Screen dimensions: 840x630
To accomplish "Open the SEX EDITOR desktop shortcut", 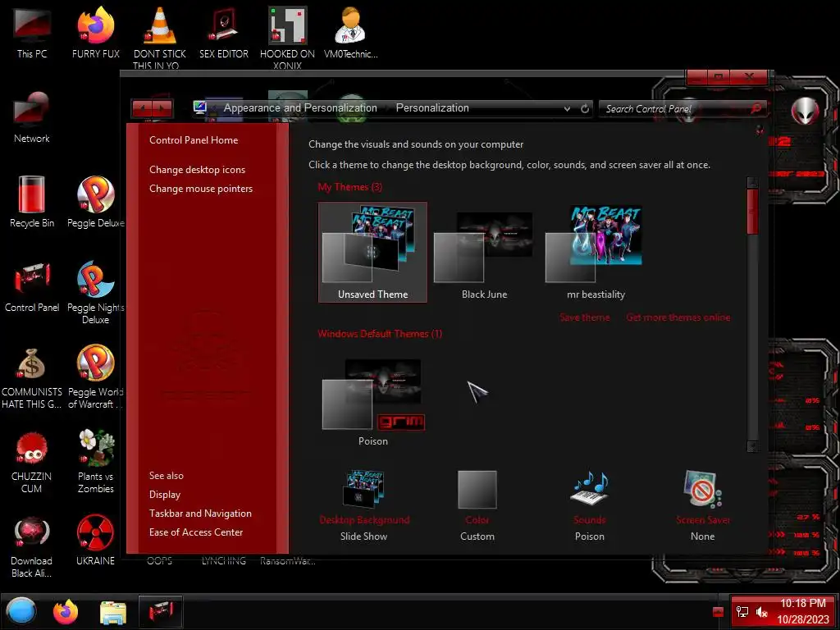I will [x=224, y=33].
